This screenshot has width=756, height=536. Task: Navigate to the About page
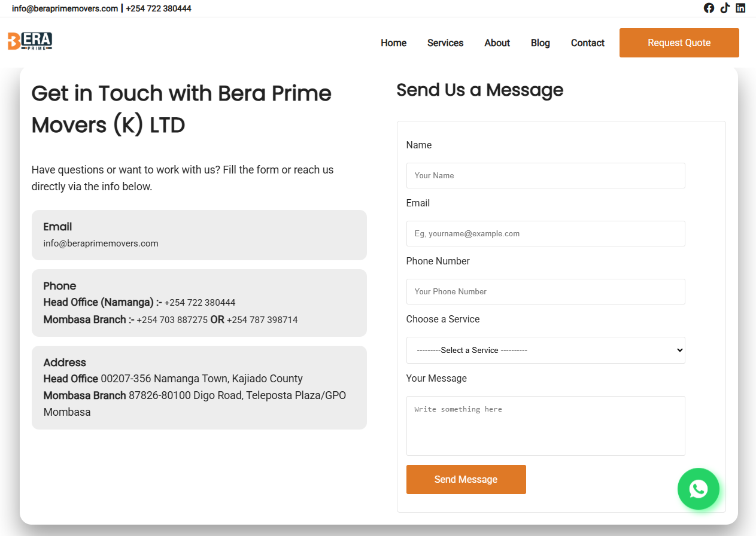pos(497,43)
